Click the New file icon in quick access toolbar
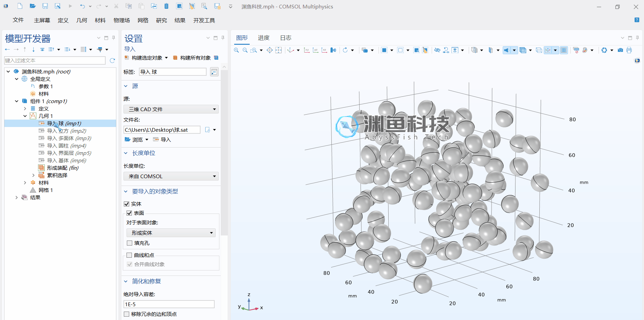Image resolution: width=644 pixels, height=320 pixels. (20, 6)
